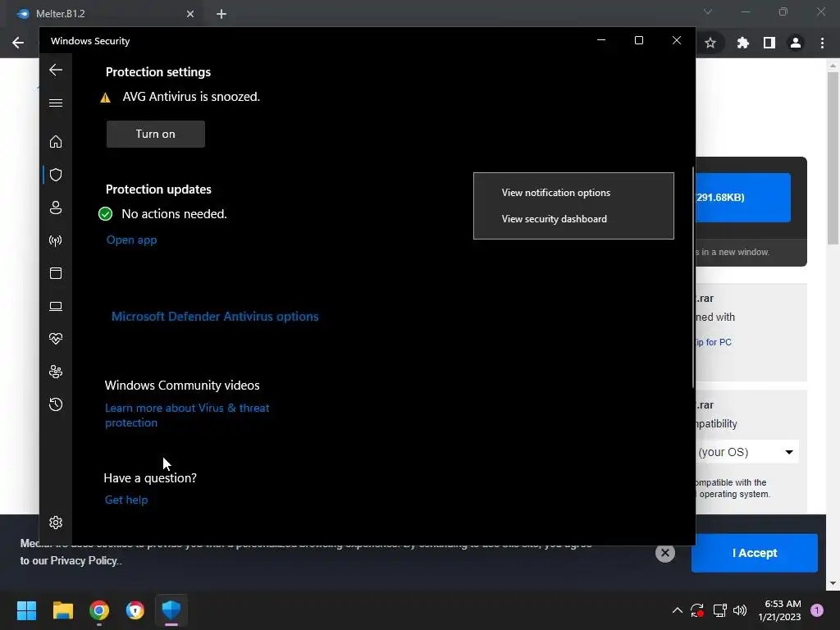
Task: Open the Windows Start menu
Action: point(26,610)
